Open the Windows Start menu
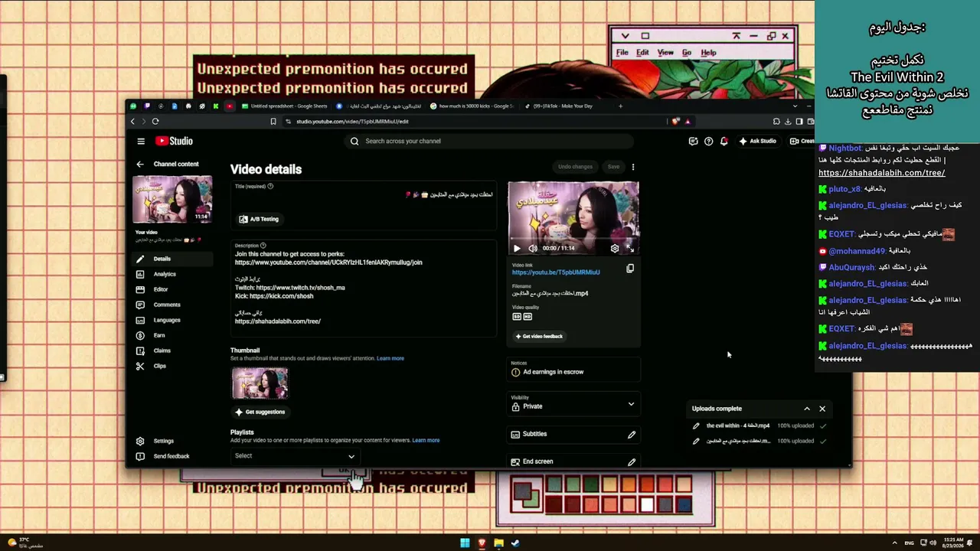 [x=465, y=543]
